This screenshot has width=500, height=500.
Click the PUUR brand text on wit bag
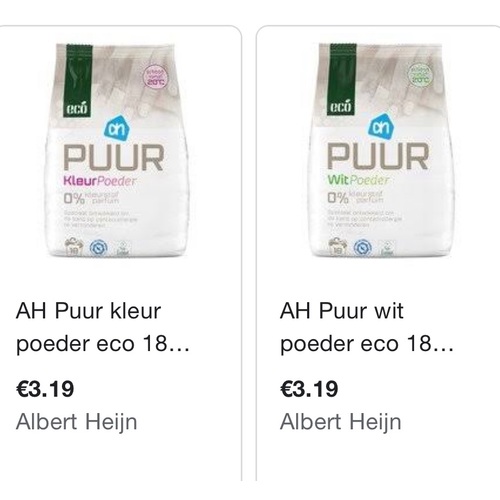coord(378,157)
